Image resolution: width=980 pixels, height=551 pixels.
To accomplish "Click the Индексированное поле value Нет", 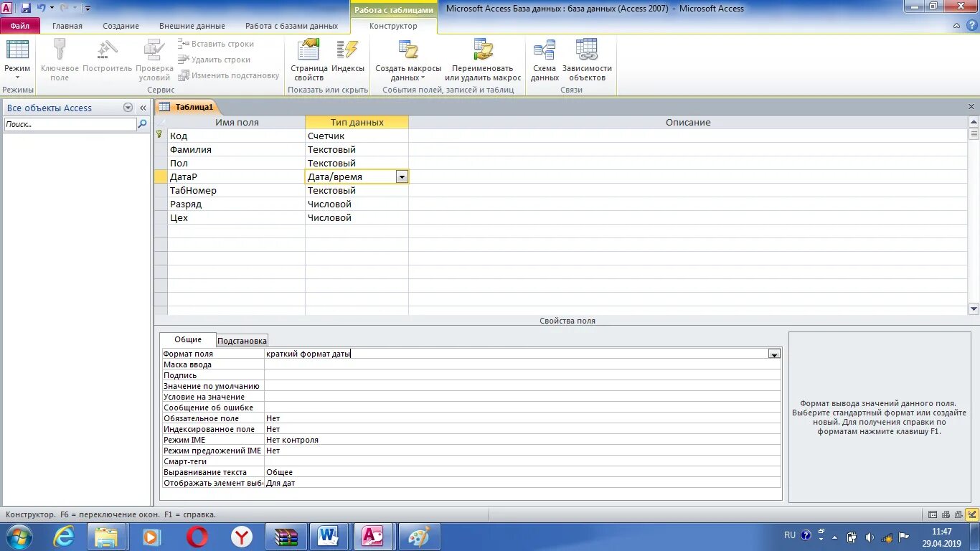I will click(522, 429).
